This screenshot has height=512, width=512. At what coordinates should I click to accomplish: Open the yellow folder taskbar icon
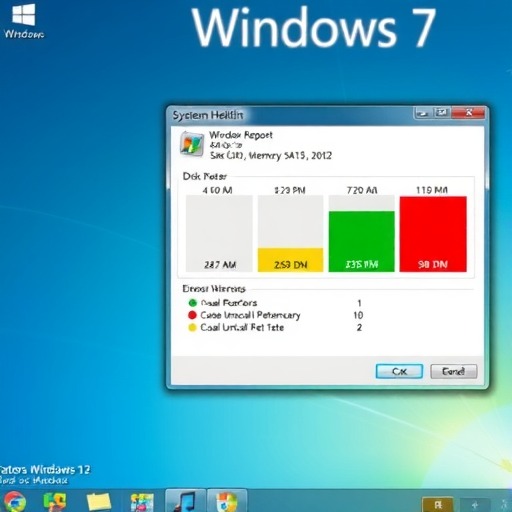[x=99, y=502]
